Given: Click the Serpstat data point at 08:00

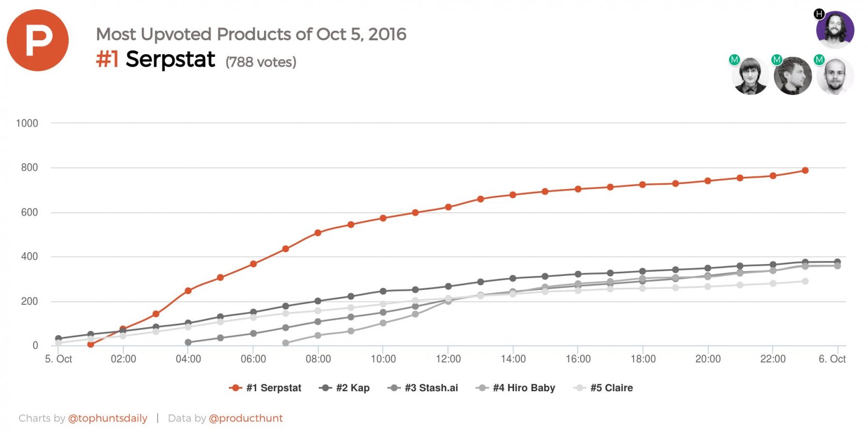Looking at the screenshot, I should (318, 233).
